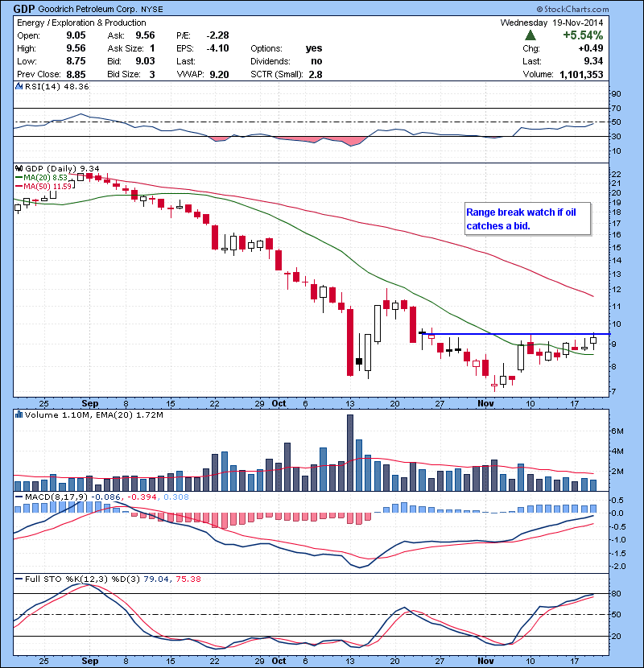Viewport: 644px width, 668px height.
Task: Click the 22 price level on price axis
Action: (617, 174)
